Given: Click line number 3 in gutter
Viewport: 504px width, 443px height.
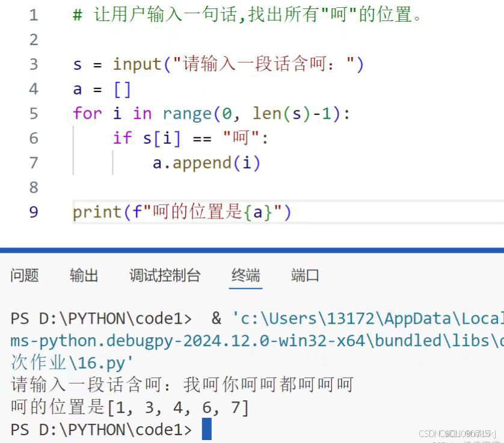Looking at the screenshot, I should click(34, 64).
